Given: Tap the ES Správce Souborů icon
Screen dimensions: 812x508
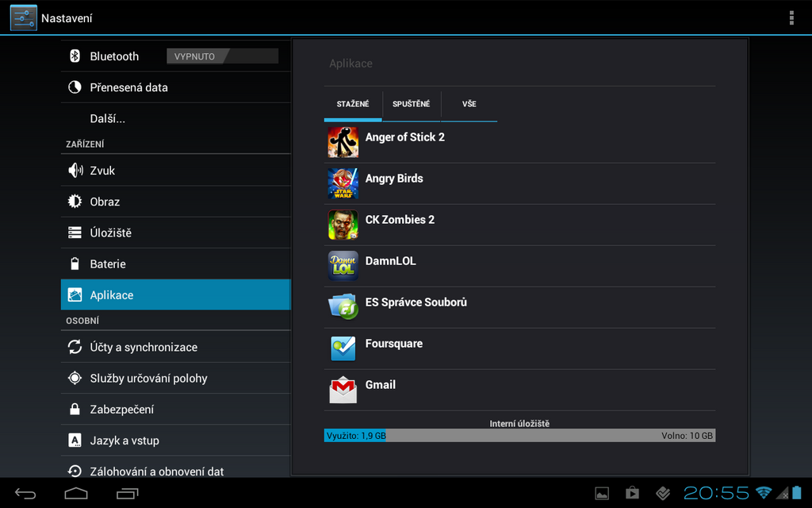Looking at the screenshot, I should (343, 307).
